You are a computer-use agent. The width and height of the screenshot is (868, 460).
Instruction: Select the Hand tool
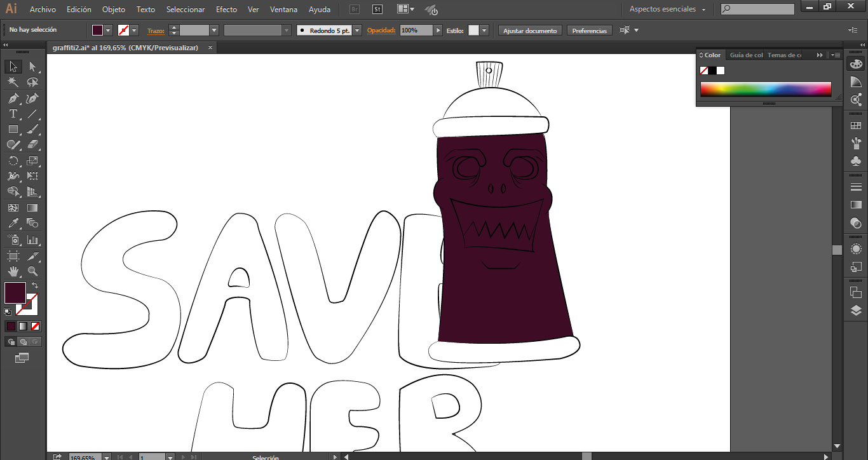[x=13, y=271]
